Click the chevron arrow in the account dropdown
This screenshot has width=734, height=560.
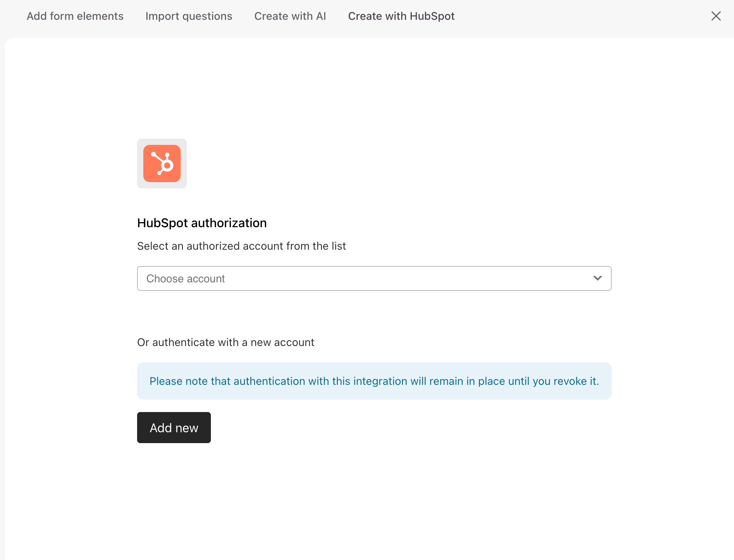point(597,278)
